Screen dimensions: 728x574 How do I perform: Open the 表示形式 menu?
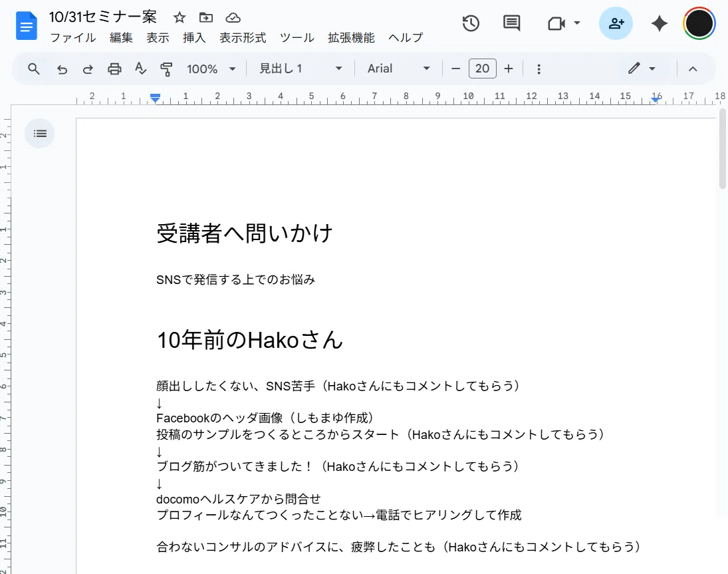[x=243, y=38]
